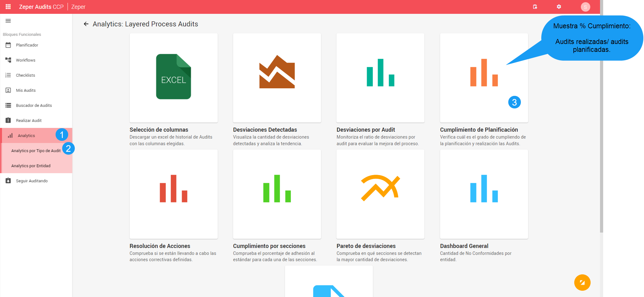644x297 pixels.
Task: Click the Realizar Audit clipboard icon
Action: (x=8, y=120)
